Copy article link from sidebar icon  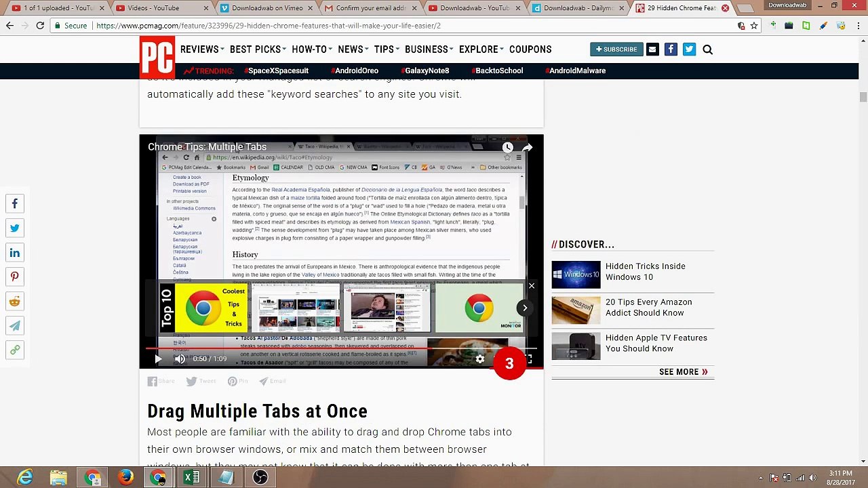click(x=15, y=350)
